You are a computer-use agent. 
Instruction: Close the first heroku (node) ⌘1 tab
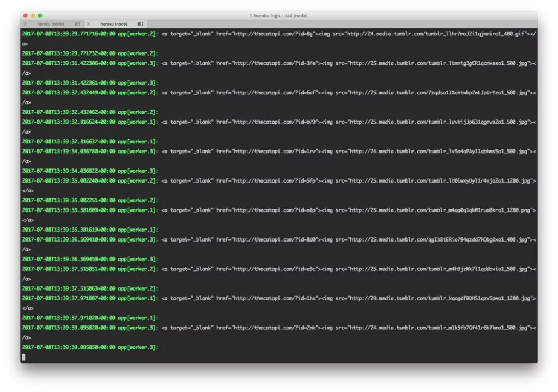tap(25, 24)
